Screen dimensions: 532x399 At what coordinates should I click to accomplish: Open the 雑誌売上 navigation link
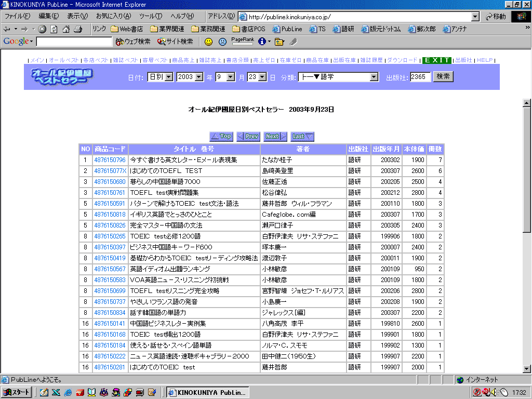click(210, 60)
